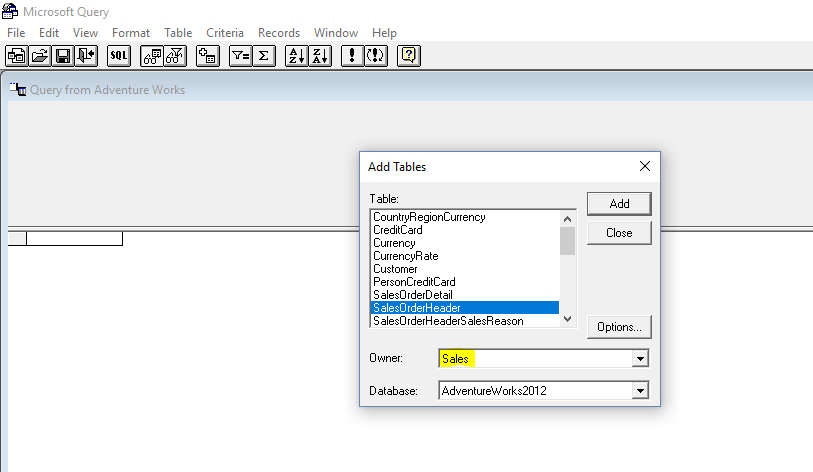Image resolution: width=813 pixels, height=472 pixels.
Task: Select Customer in the table list
Action: point(465,269)
